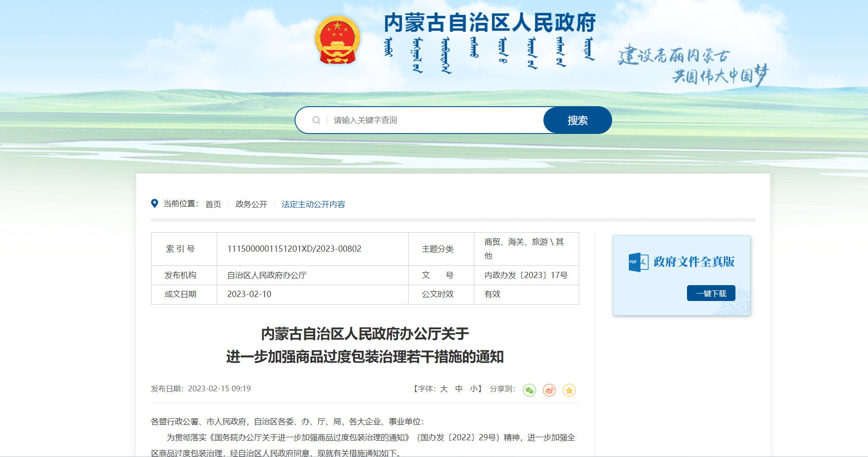Set font size to 小
The image size is (868, 457).
(x=473, y=389)
